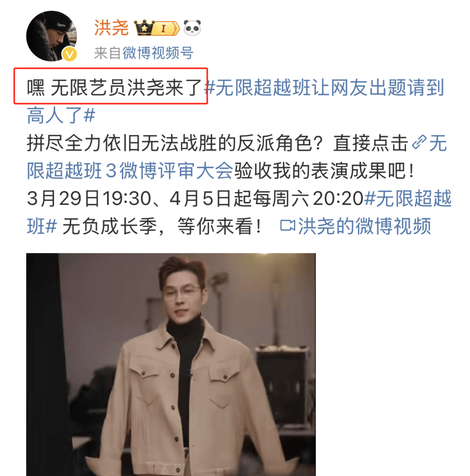Viewport: 470px width, 476px height.
Task: Click the chain link icon before 无限超越班3
Action: coord(419,142)
